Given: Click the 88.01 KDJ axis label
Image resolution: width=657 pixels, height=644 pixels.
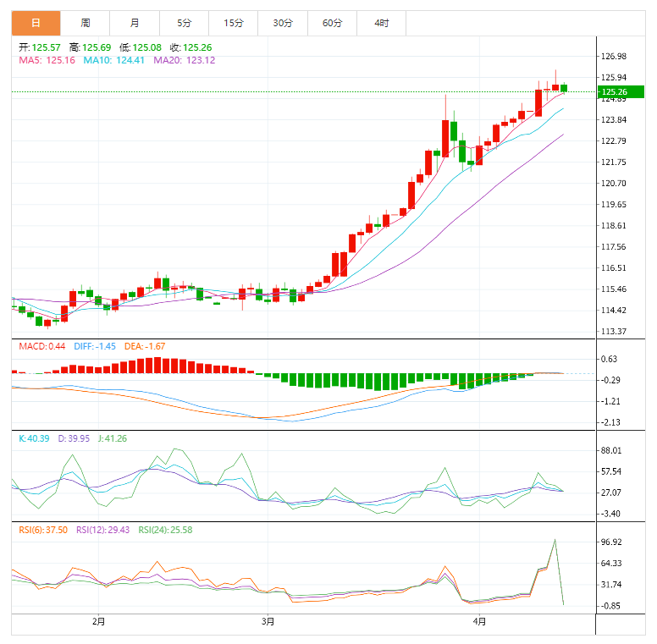Looking at the screenshot, I should tap(611, 451).
